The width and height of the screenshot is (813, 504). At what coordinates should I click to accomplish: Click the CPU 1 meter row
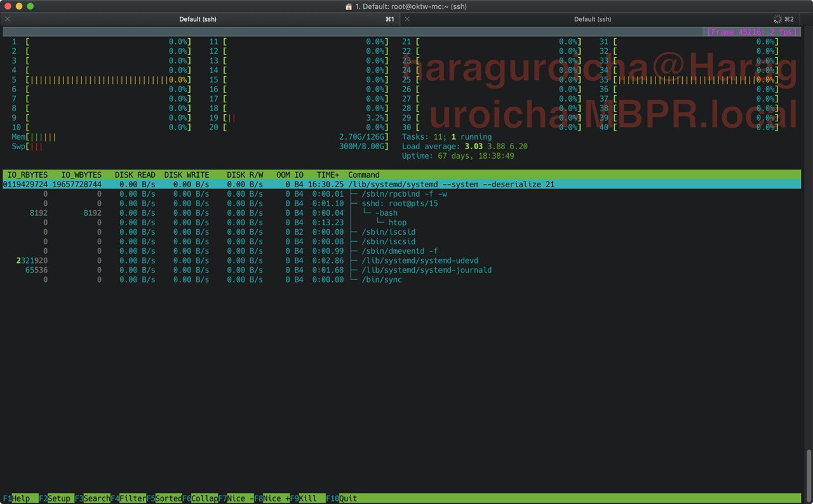pyautogui.click(x=102, y=41)
